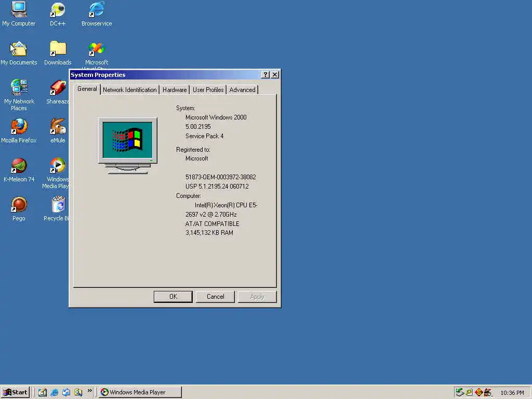Click the product ID '51873-OEM-0003972-38082'
The image size is (532, 399).
220,177
